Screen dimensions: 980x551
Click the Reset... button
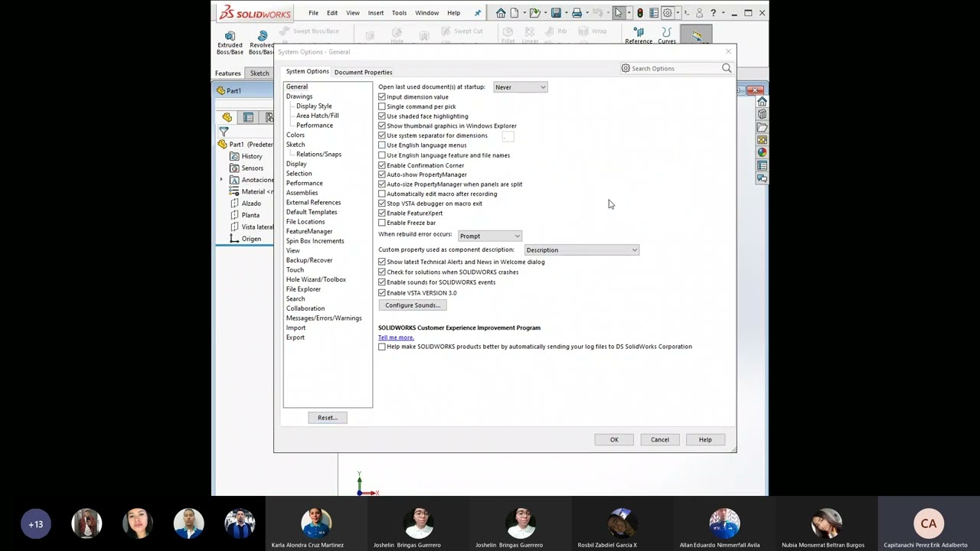[328, 418]
